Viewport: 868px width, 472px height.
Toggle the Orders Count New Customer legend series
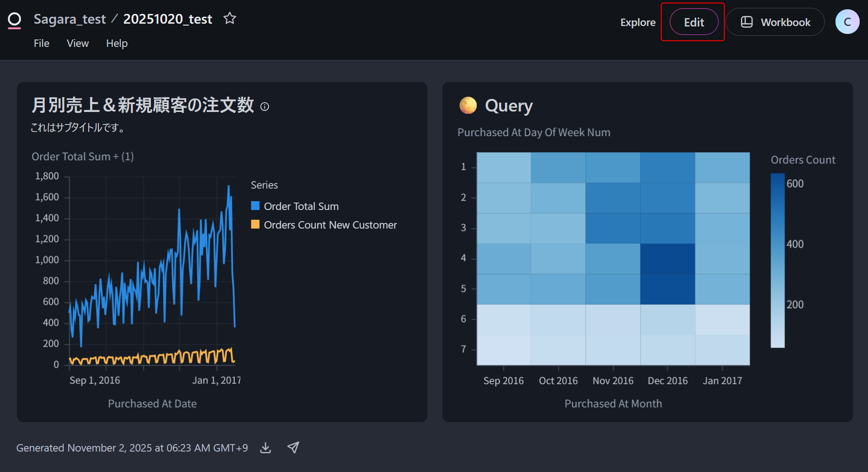coord(330,225)
